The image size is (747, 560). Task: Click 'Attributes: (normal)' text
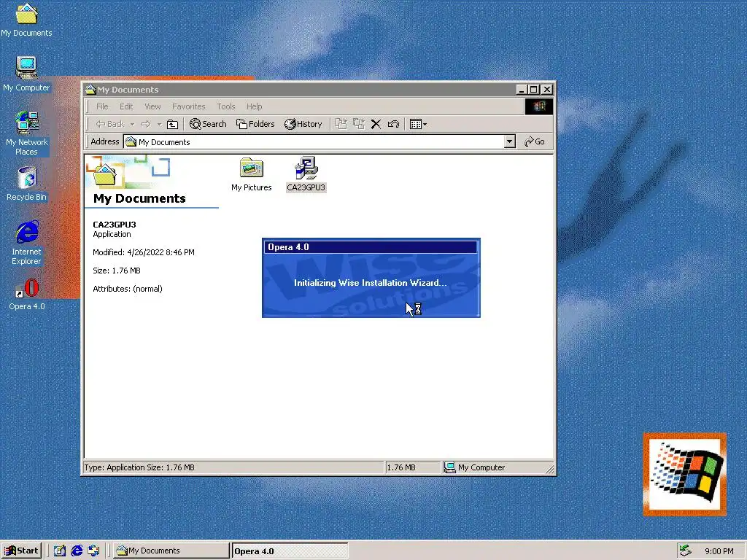coord(128,289)
